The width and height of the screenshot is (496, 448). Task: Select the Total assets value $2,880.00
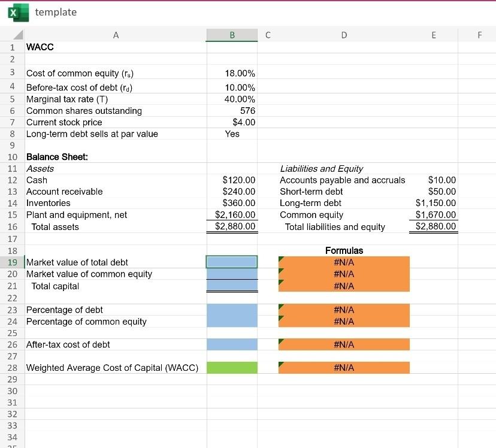(x=232, y=226)
